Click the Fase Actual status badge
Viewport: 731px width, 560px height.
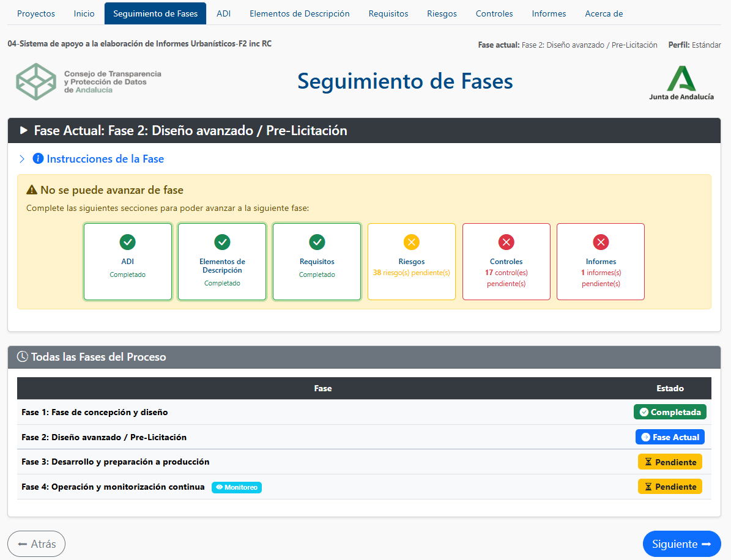[670, 437]
